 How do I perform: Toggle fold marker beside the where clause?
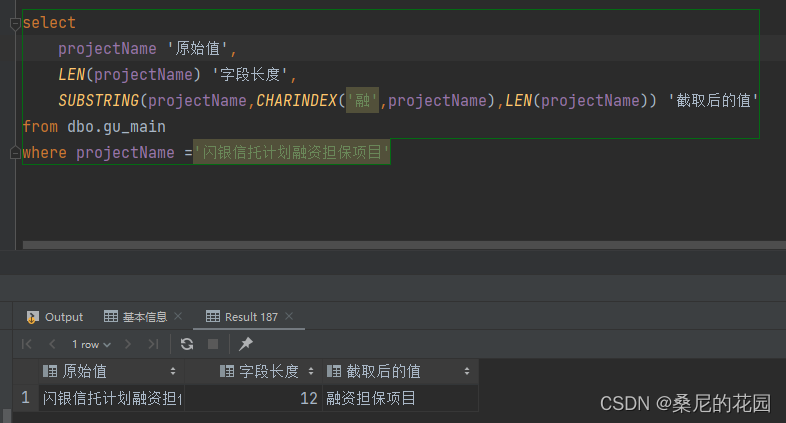pyautogui.click(x=16, y=152)
